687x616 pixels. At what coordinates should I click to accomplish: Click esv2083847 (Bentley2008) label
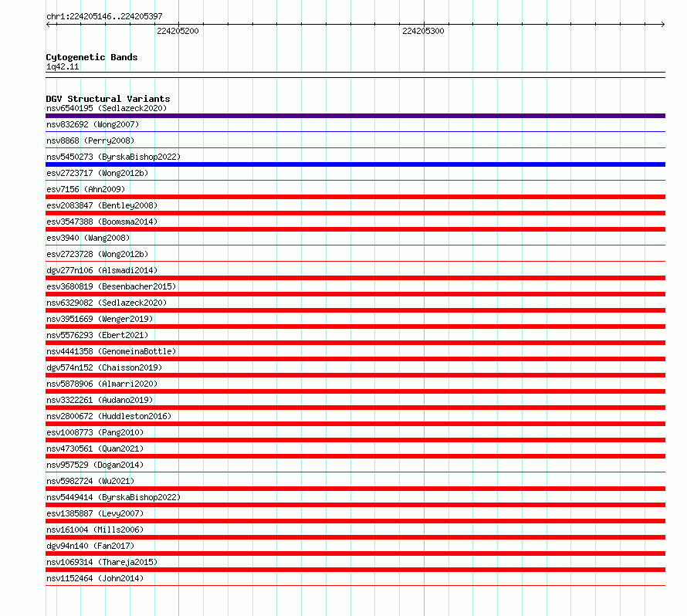click(x=102, y=205)
